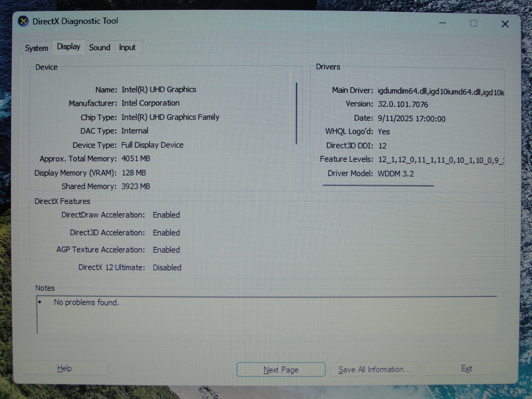
Task: Go to the Input tab
Action: (x=127, y=48)
